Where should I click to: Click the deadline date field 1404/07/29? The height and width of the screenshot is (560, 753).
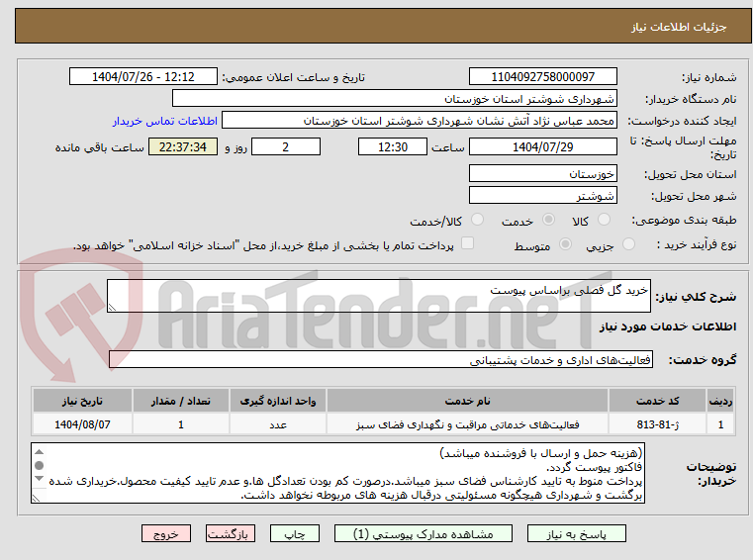pos(542,147)
